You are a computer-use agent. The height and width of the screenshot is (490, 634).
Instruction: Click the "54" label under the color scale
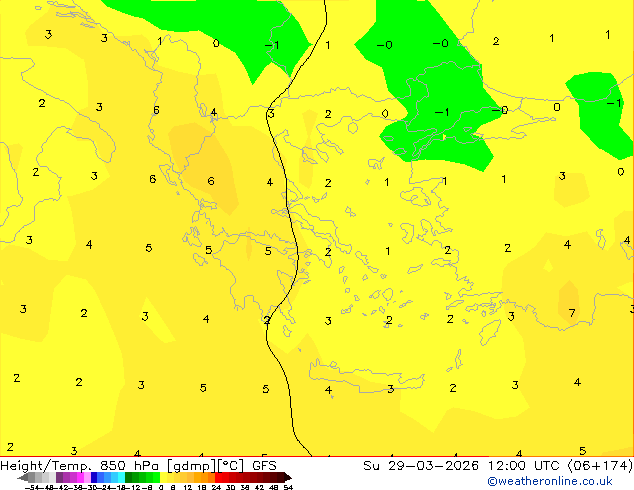click(x=288, y=487)
